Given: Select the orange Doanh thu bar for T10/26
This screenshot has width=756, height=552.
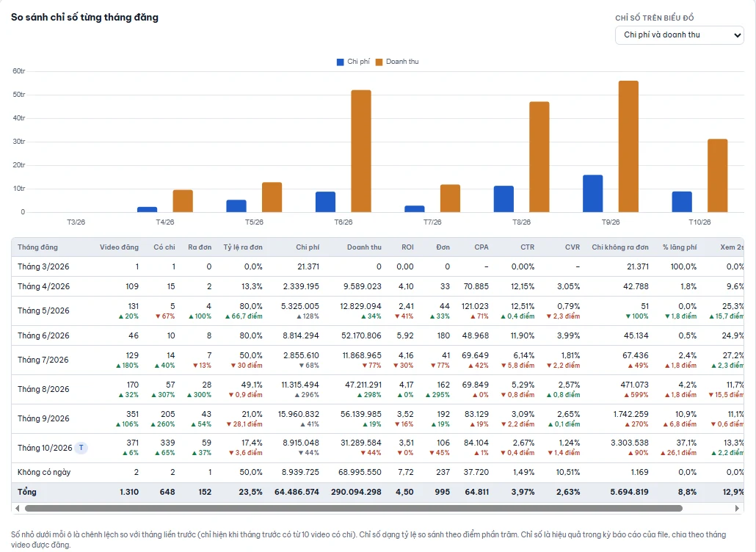Looking at the screenshot, I should coord(717,175).
